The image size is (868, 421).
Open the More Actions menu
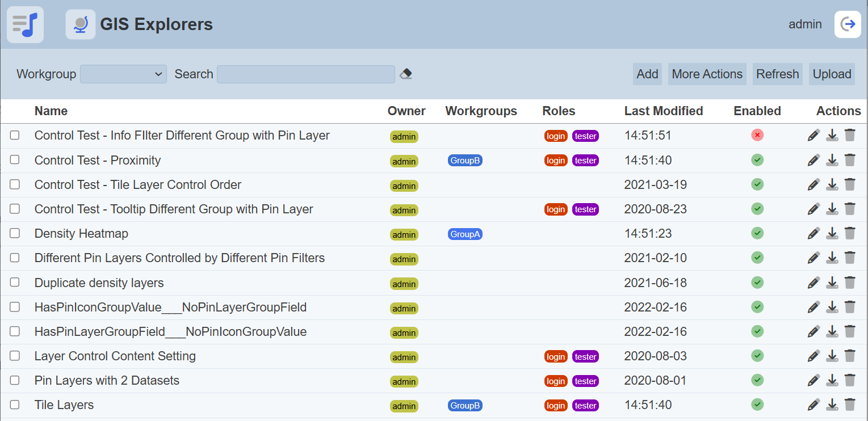point(707,74)
